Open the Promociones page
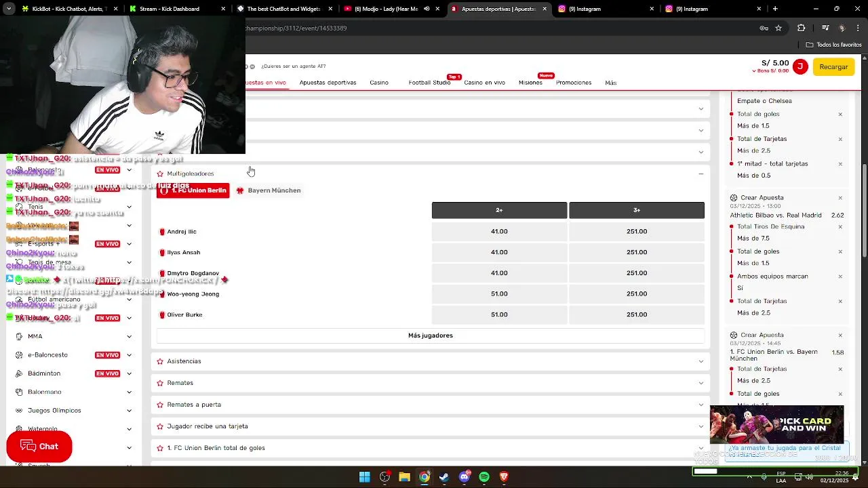Image resolution: width=868 pixels, height=488 pixels. pyautogui.click(x=574, y=83)
